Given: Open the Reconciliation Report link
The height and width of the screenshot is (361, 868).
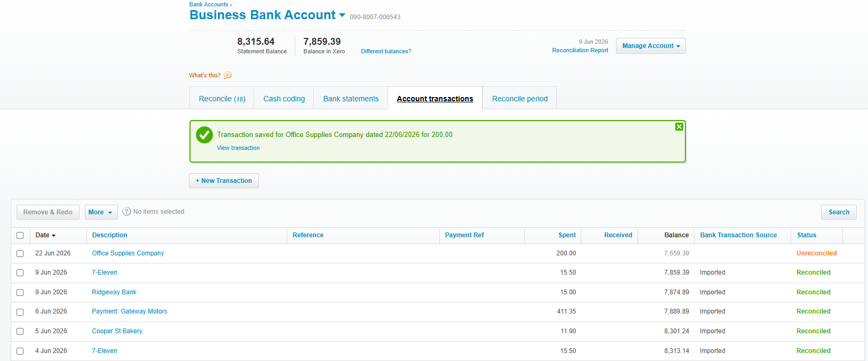Looking at the screenshot, I should click(580, 51).
